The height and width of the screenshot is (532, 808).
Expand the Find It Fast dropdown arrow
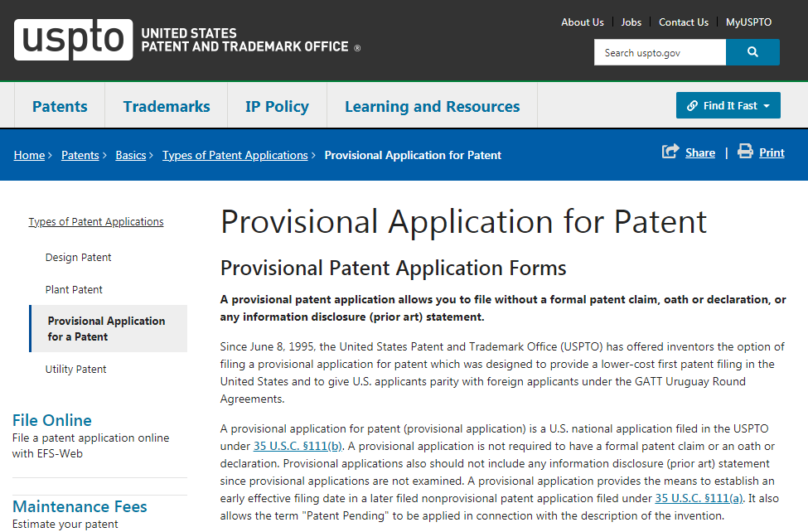767,106
